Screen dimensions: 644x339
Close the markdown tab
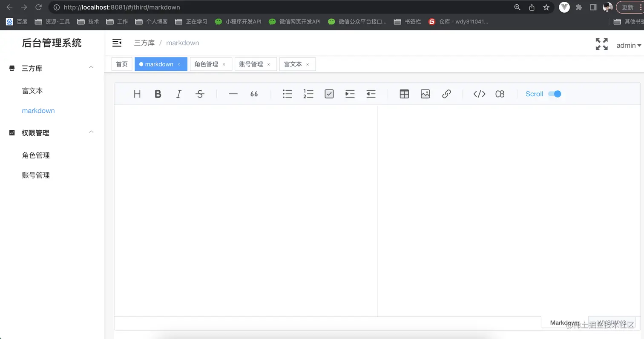click(x=179, y=64)
